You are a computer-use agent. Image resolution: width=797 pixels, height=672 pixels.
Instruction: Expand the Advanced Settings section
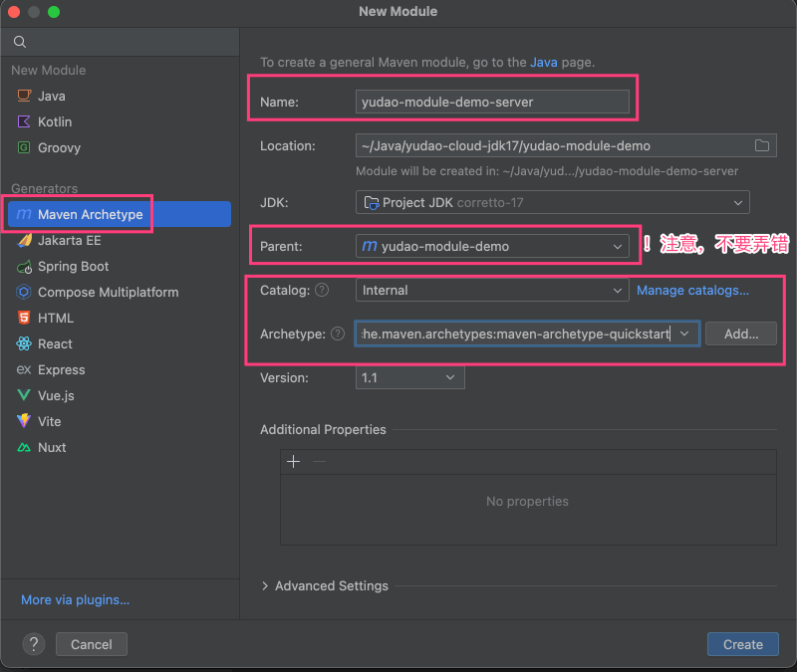pyautogui.click(x=324, y=586)
